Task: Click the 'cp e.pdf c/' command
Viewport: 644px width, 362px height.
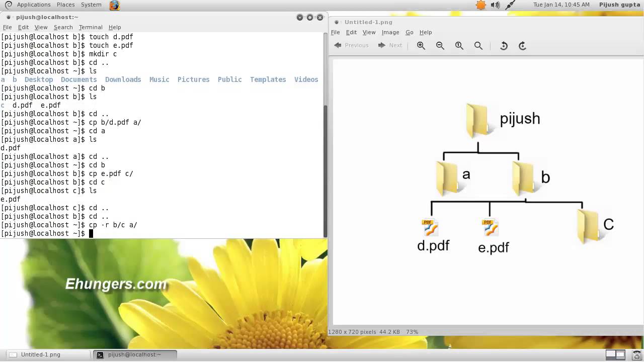Action: (111, 173)
